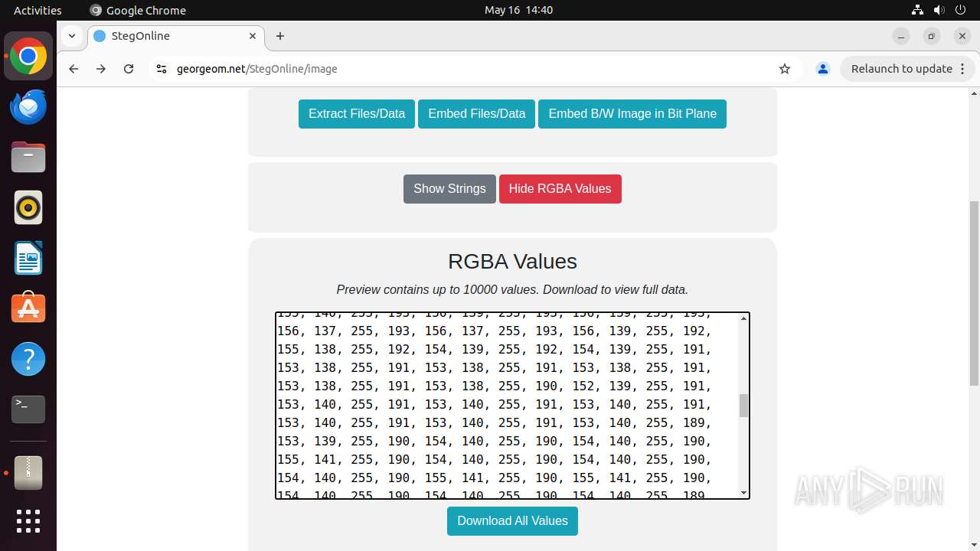Open a new Chrome tab
Image resolution: width=980 pixels, height=551 pixels.
280,36
